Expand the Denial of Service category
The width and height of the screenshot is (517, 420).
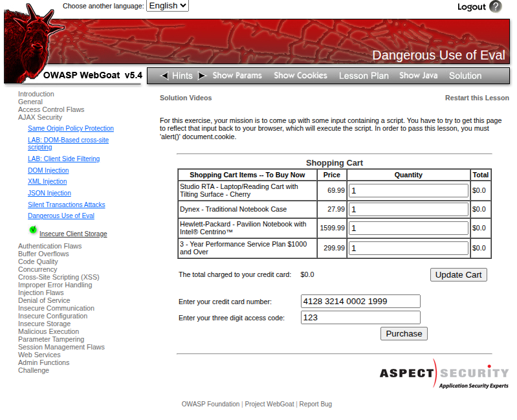[44, 300]
